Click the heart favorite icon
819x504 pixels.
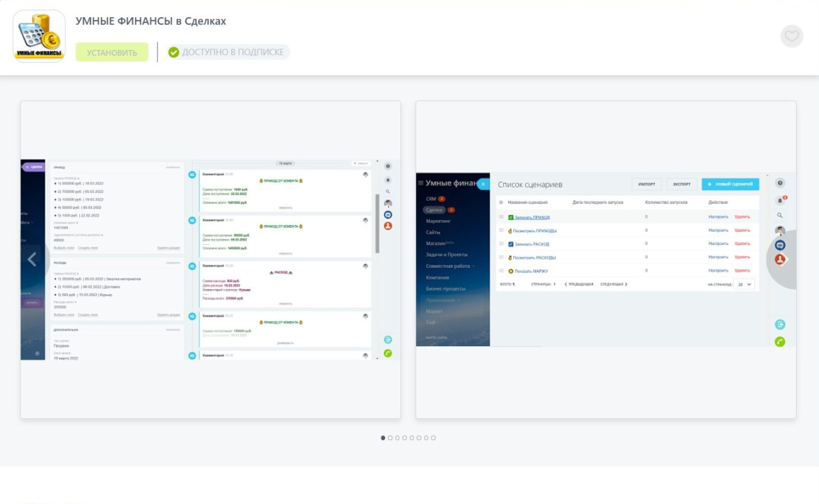point(791,36)
